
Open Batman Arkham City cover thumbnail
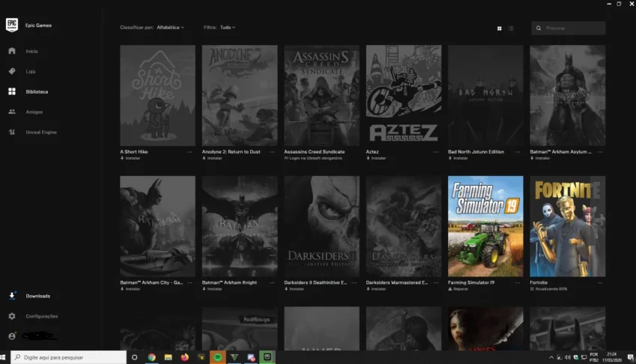coord(157,226)
